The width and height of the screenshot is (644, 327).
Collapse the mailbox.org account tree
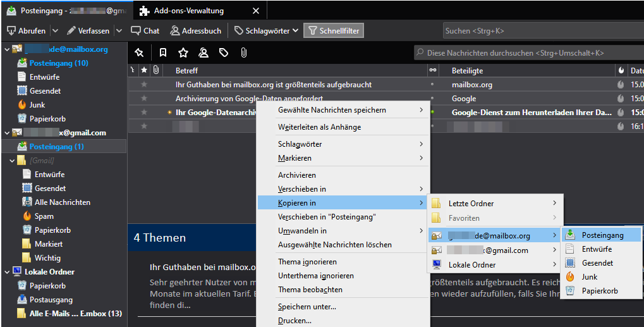(x=6, y=49)
